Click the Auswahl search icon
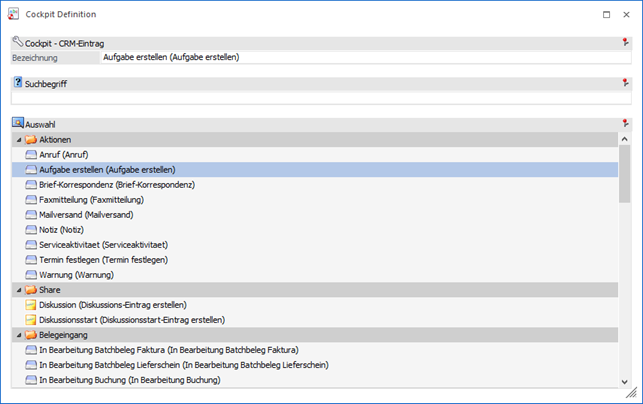The width and height of the screenshot is (643, 404). [17, 123]
